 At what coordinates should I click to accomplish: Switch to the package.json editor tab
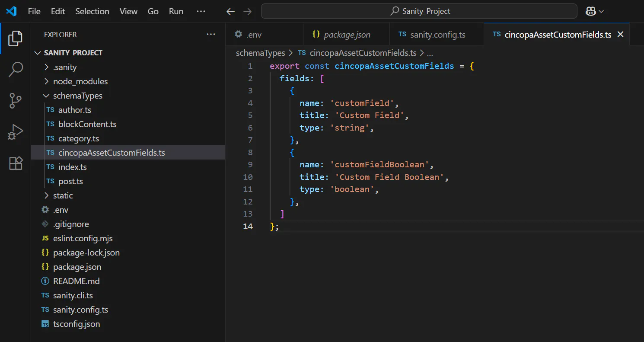[347, 35]
